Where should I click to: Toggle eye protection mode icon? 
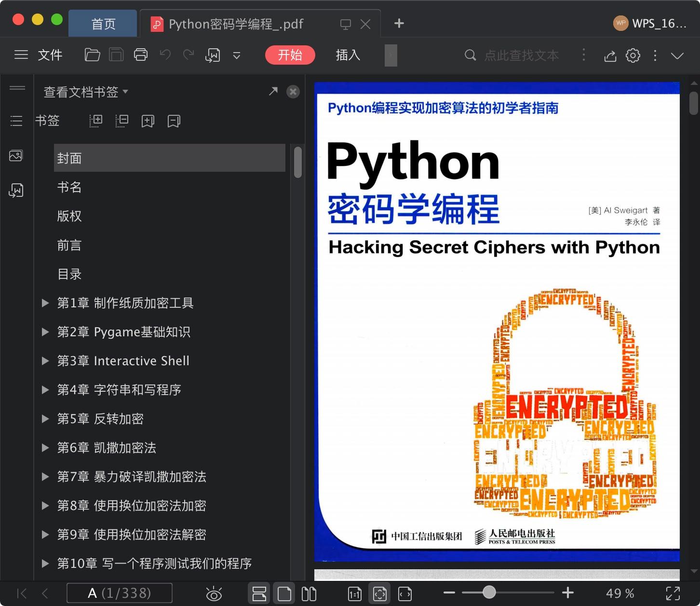[x=214, y=593]
